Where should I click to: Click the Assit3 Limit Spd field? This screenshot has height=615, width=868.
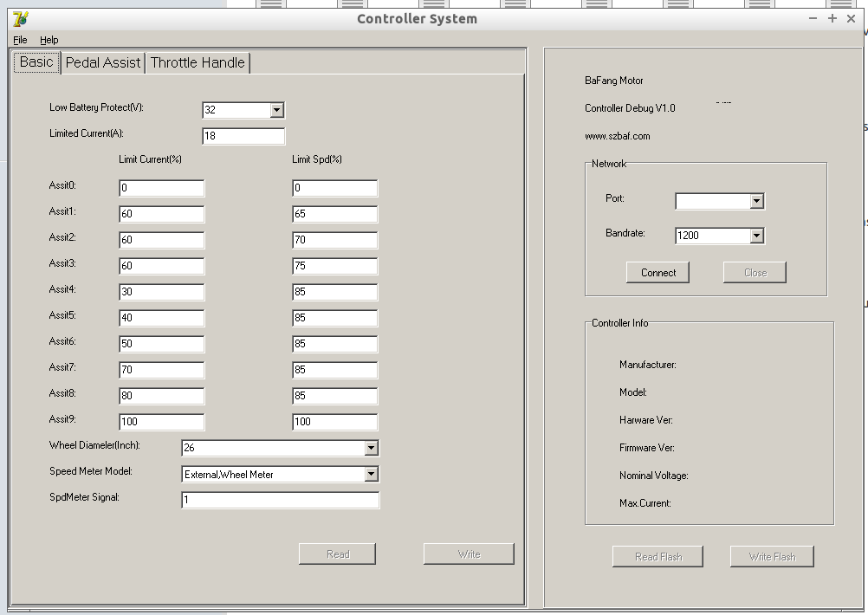pos(335,266)
